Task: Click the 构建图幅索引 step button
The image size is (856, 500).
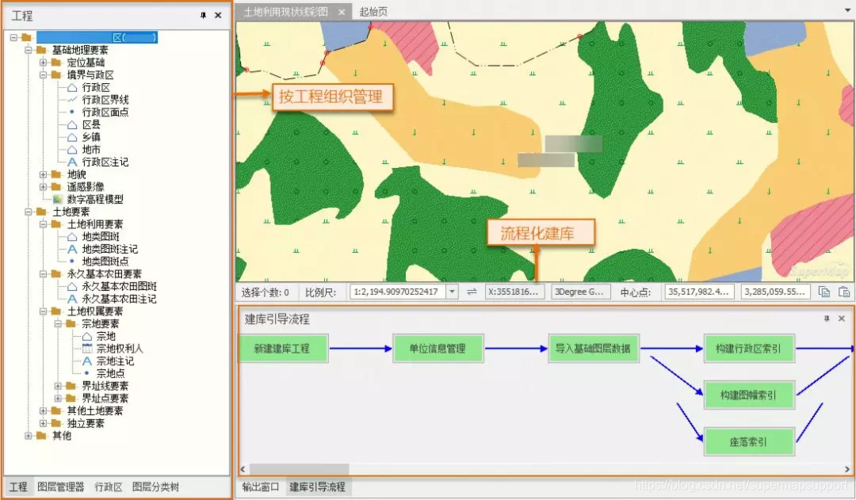Action: pyautogui.click(x=748, y=395)
